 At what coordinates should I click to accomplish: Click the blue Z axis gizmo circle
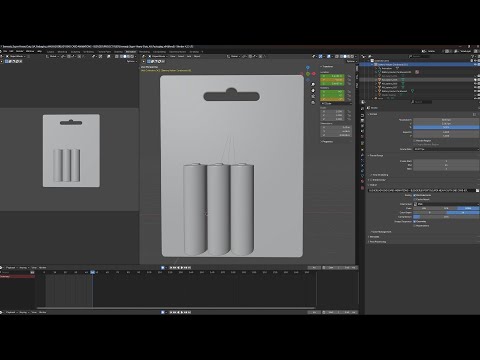(308, 67)
